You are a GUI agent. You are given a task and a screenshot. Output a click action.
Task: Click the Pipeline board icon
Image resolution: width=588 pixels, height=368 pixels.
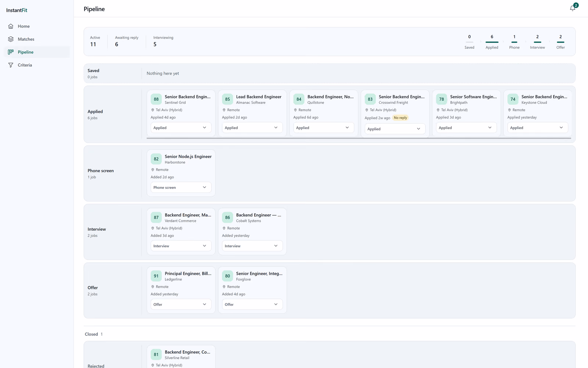point(11,52)
